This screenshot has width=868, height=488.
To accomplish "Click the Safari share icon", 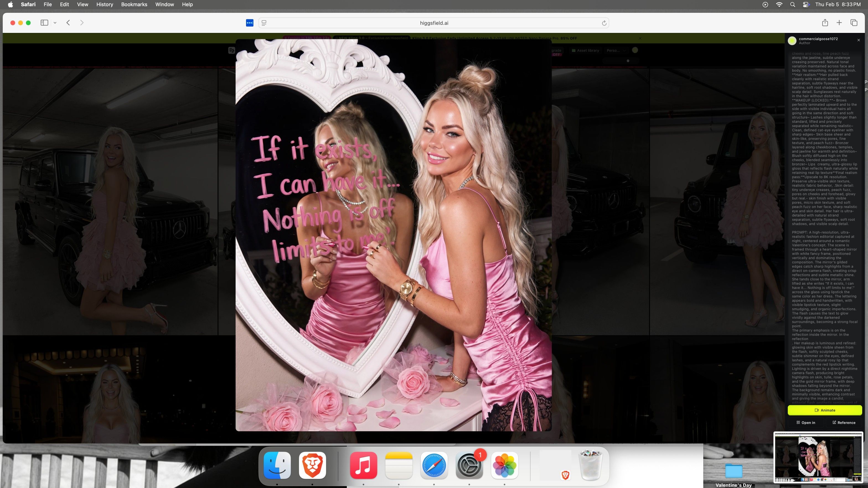I will [825, 23].
